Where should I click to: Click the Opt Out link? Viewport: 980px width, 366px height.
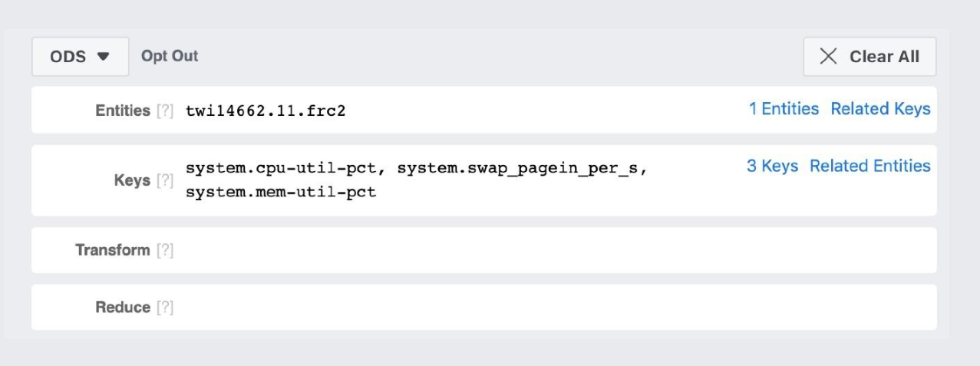(168, 57)
